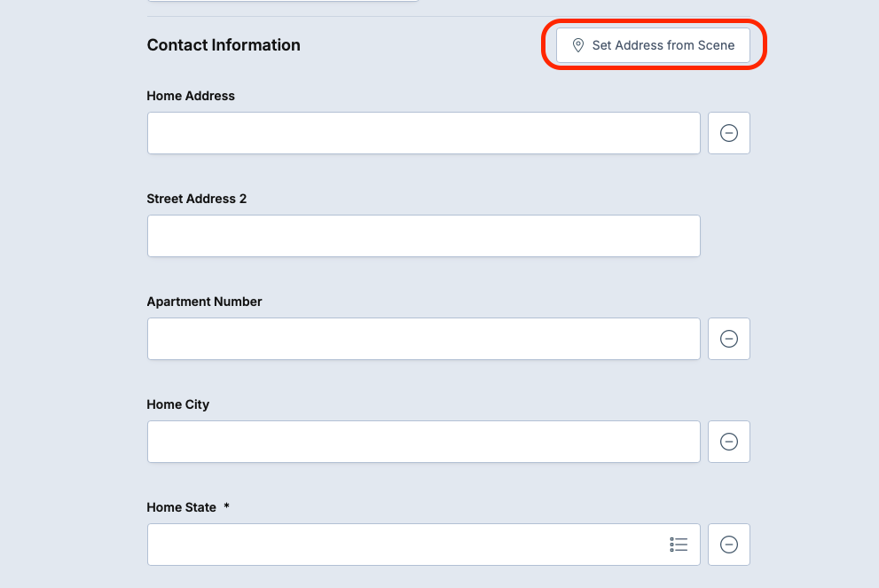Click the Home City label

click(177, 404)
